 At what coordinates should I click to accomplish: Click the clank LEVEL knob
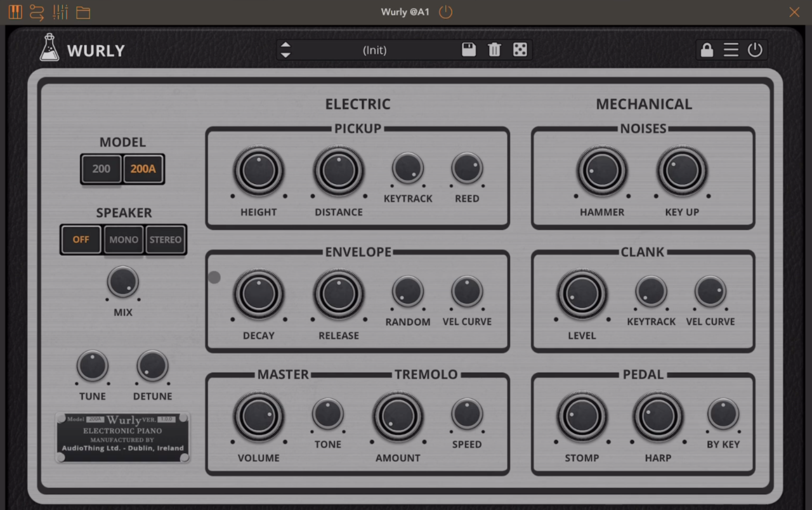pyautogui.click(x=582, y=294)
